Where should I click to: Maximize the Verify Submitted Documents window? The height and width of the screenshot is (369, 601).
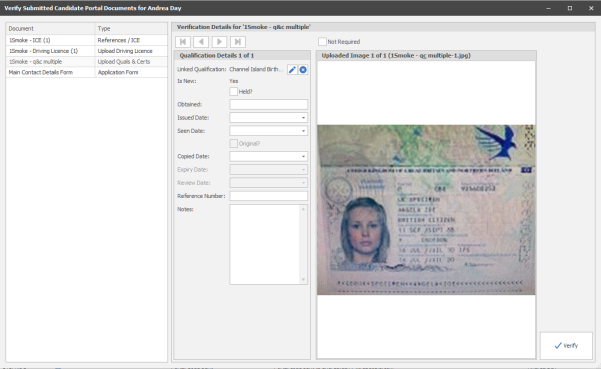pos(570,8)
